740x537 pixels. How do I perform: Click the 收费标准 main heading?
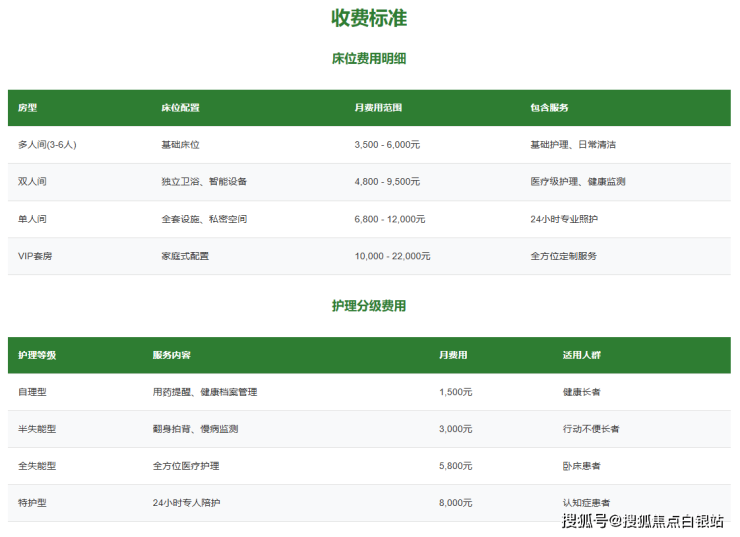(x=369, y=18)
